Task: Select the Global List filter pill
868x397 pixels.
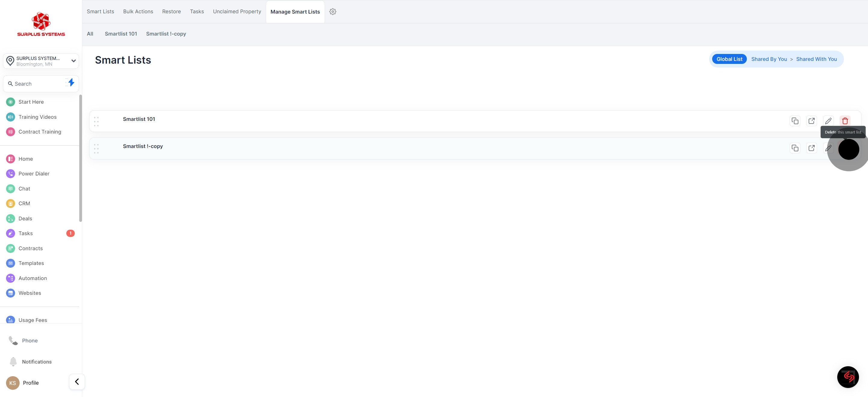Action: (729, 59)
